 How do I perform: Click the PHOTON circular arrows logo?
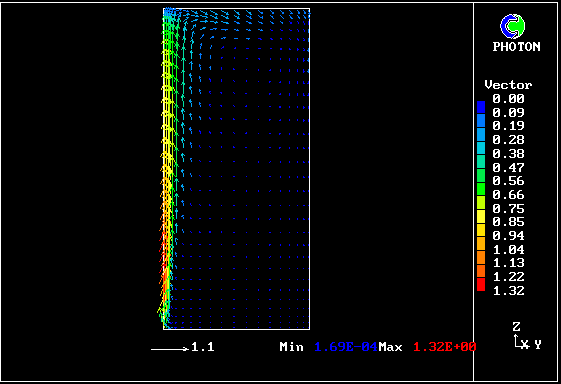pyautogui.click(x=513, y=26)
